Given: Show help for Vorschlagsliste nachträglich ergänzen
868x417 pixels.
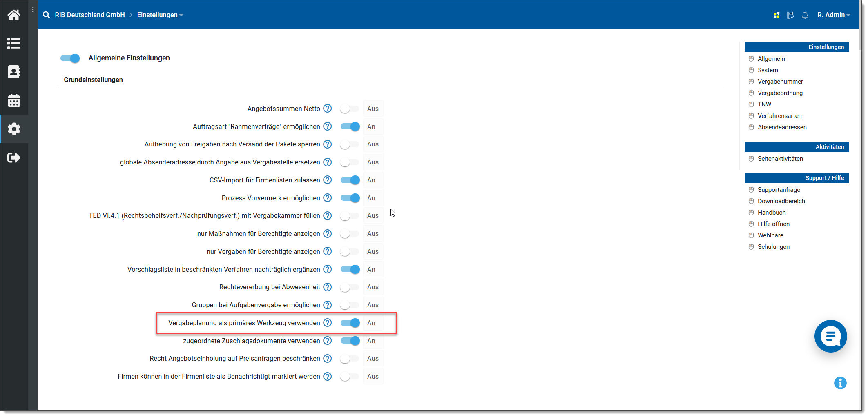Looking at the screenshot, I should 328,269.
